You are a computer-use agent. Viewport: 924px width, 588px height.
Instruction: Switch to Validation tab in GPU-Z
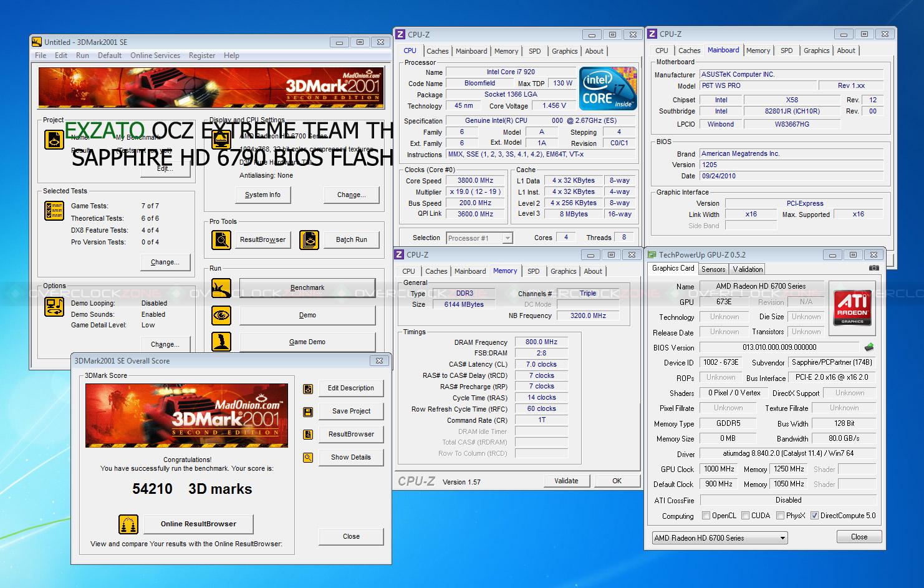748,269
